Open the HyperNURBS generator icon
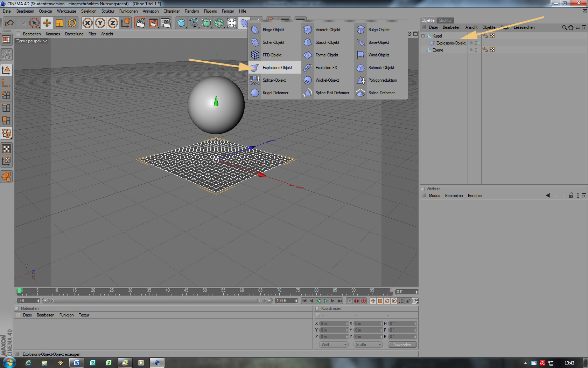This screenshot has height=368, width=588. (x=206, y=23)
